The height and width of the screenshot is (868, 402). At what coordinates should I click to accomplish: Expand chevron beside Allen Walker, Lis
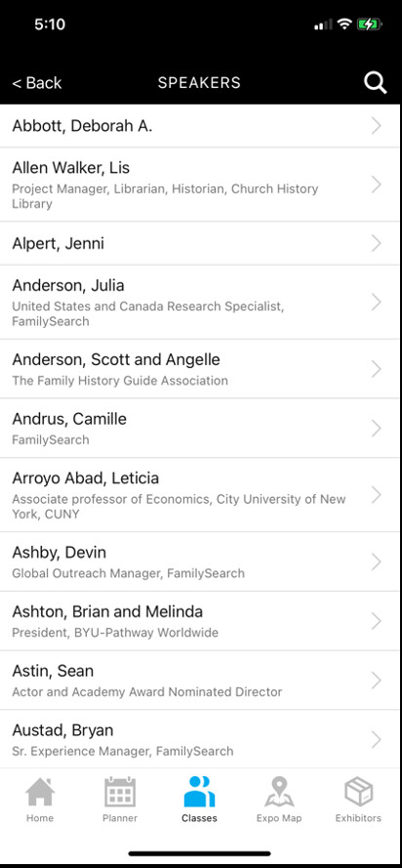click(376, 185)
